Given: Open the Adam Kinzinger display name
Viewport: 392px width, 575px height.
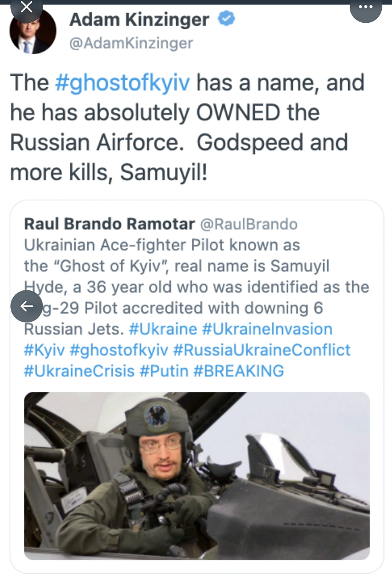Looking at the screenshot, I should tap(139, 20).
